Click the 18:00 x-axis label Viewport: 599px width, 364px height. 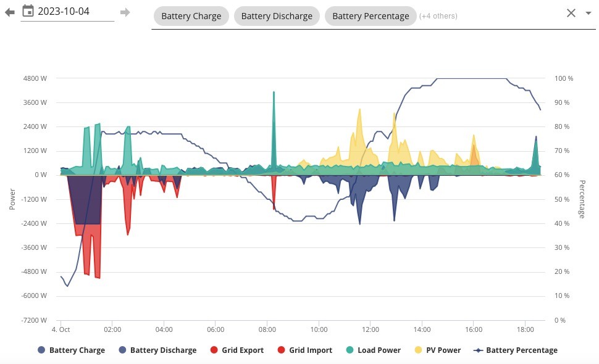526,329
